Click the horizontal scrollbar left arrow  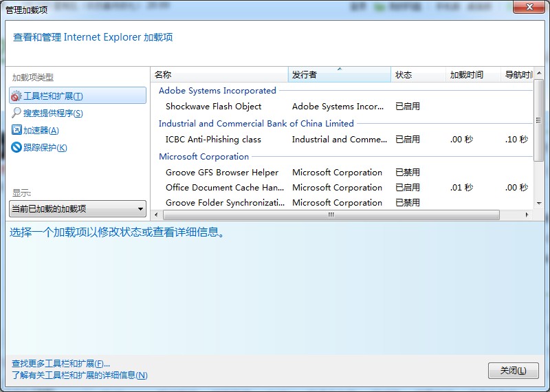156,215
